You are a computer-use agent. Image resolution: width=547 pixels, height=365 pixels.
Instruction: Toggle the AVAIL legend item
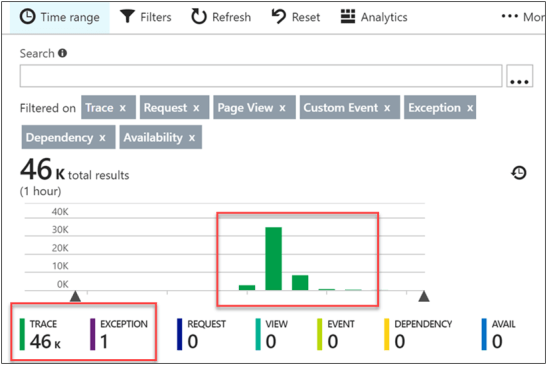click(x=499, y=334)
